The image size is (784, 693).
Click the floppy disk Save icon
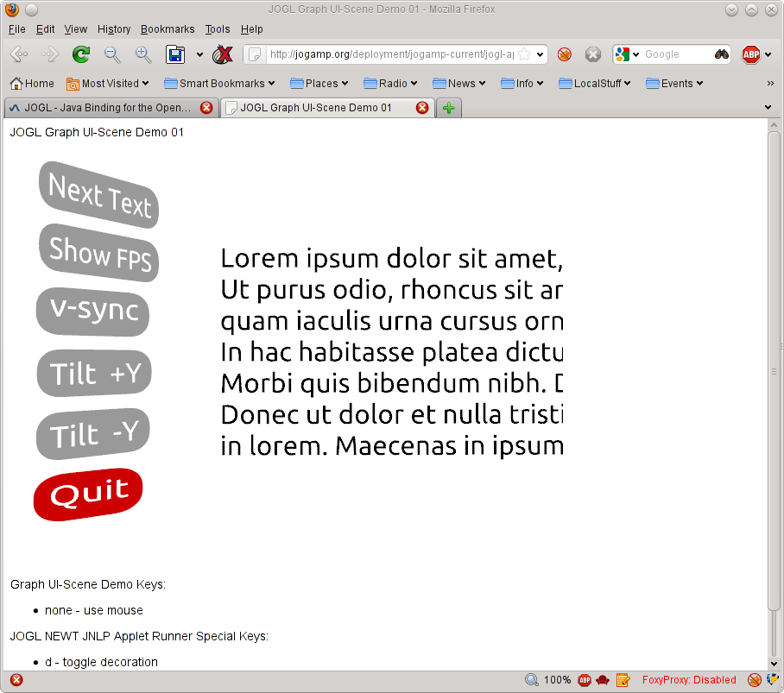[x=175, y=54]
